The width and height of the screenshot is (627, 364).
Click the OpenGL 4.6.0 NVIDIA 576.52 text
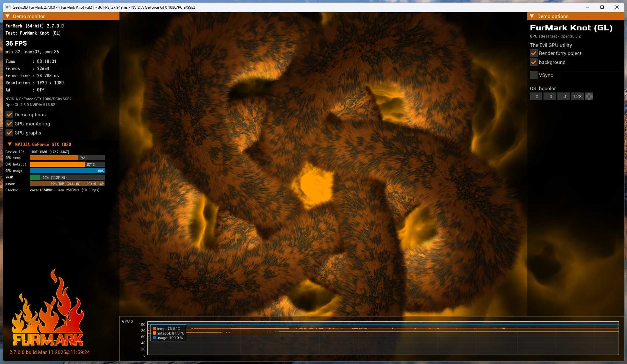coord(30,105)
